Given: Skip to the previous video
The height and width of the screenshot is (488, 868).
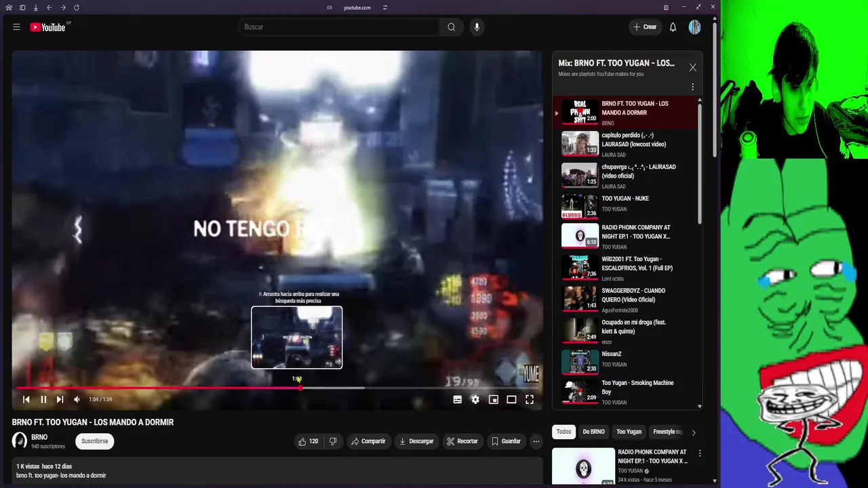Looking at the screenshot, I should tap(26, 400).
